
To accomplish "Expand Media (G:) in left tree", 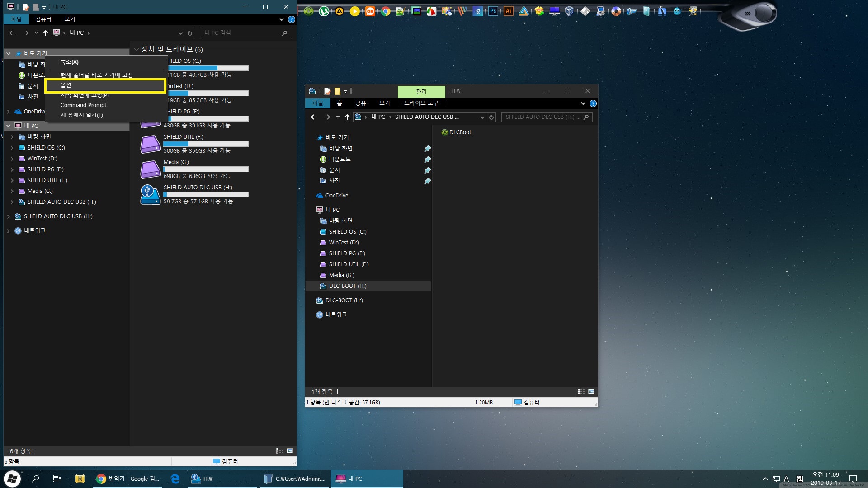I will pyautogui.click(x=12, y=191).
